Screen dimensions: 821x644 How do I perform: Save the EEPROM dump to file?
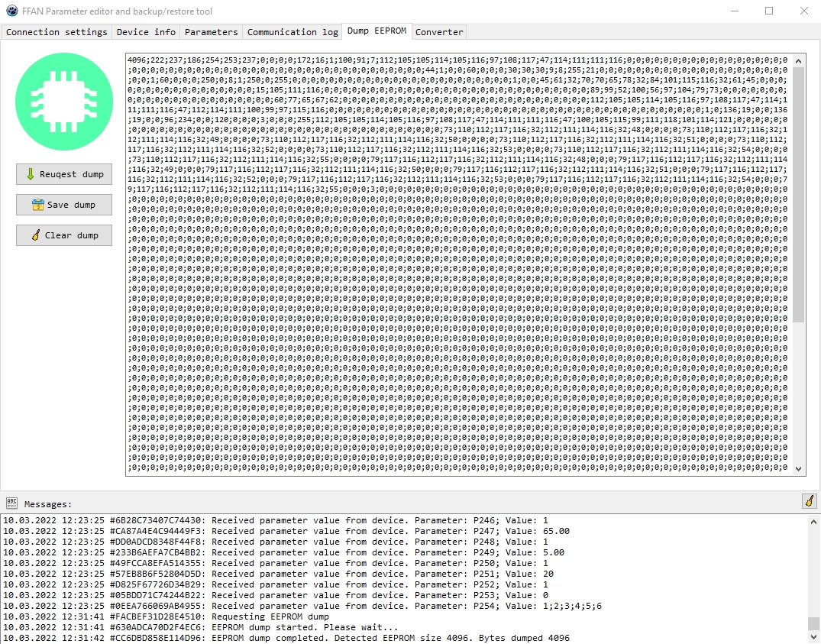tap(64, 205)
